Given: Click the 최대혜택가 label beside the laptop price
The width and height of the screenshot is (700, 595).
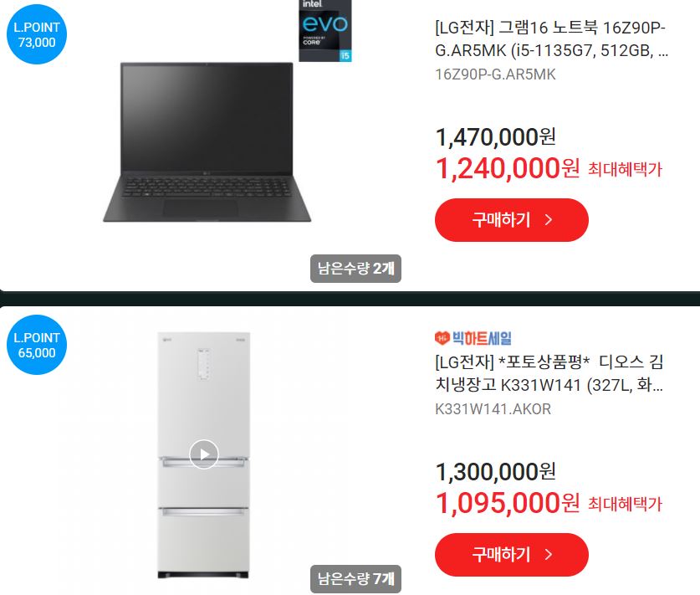Looking at the screenshot, I should pyautogui.click(x=625, y=170).
